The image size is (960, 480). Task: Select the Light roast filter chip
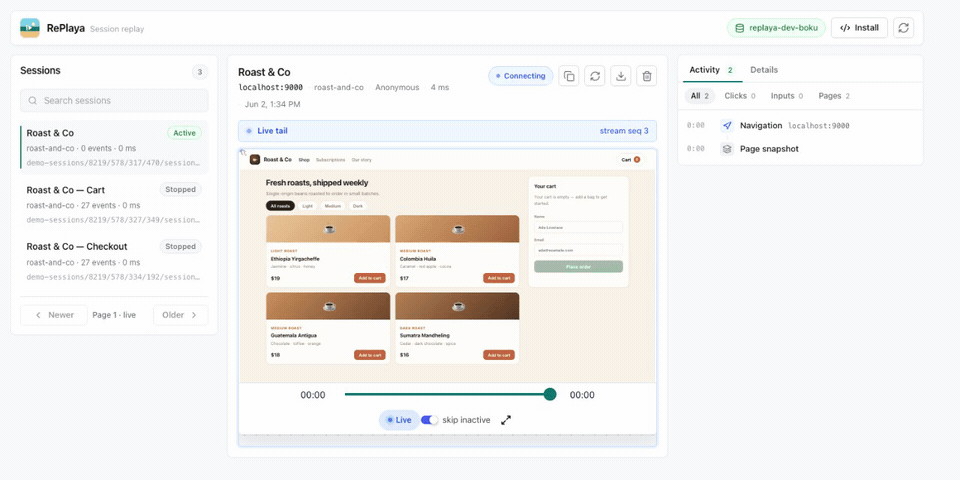(307, 206)
